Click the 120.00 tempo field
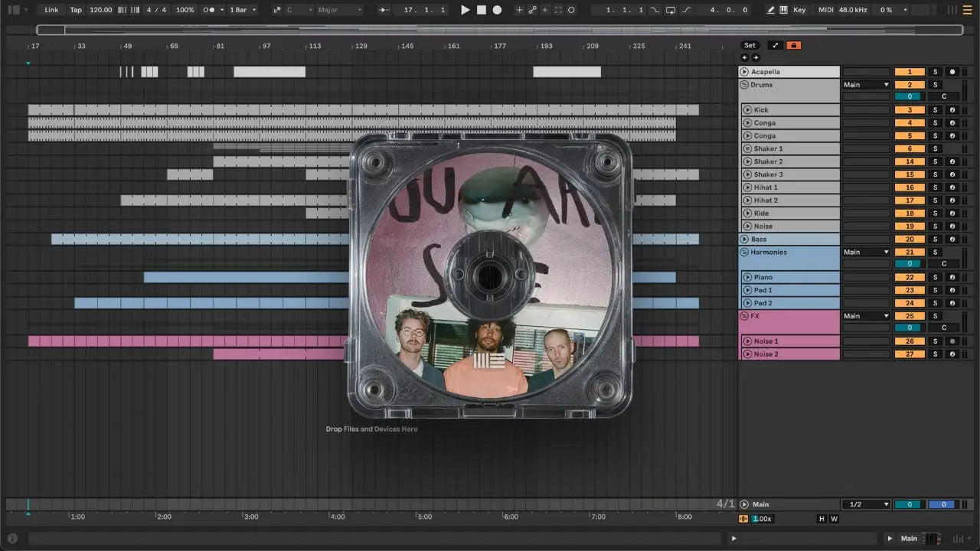Screen dimensions: 980x551 [x=100, y=10]
